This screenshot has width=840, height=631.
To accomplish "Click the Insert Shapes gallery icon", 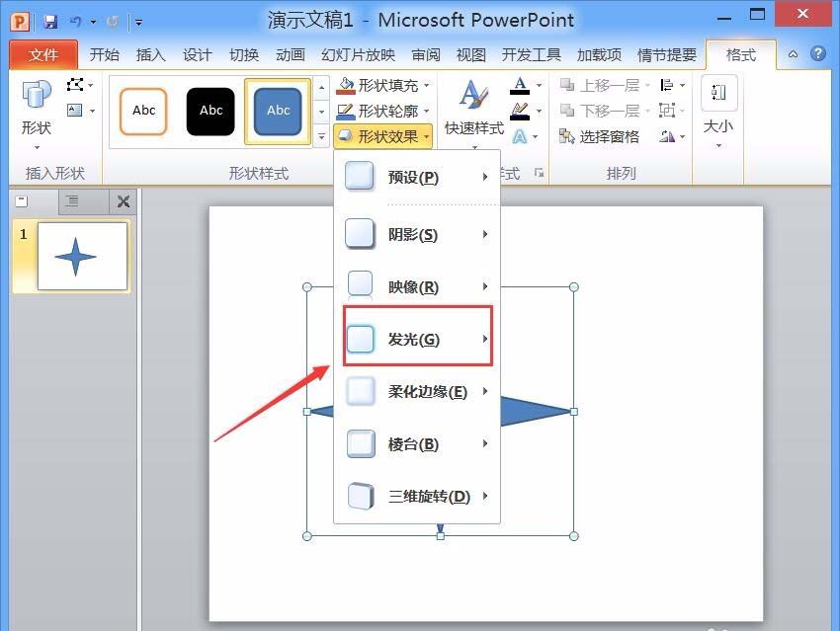I will pyautogui.click(x=37, y=99).
